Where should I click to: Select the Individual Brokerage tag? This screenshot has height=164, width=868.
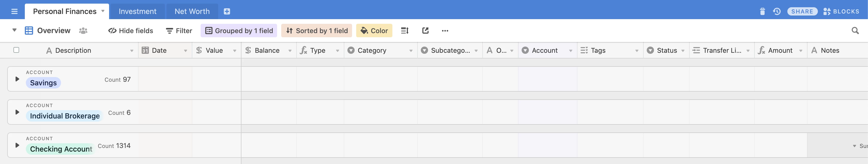pyautogui.click(x=65, y=116)
